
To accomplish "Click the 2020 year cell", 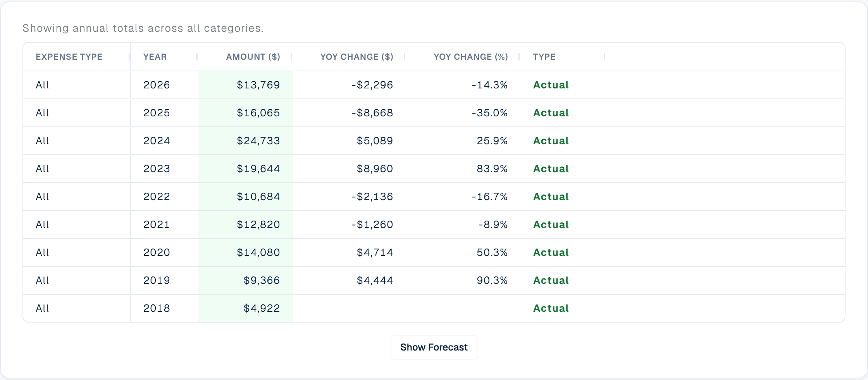I will [x=165, y=252].
